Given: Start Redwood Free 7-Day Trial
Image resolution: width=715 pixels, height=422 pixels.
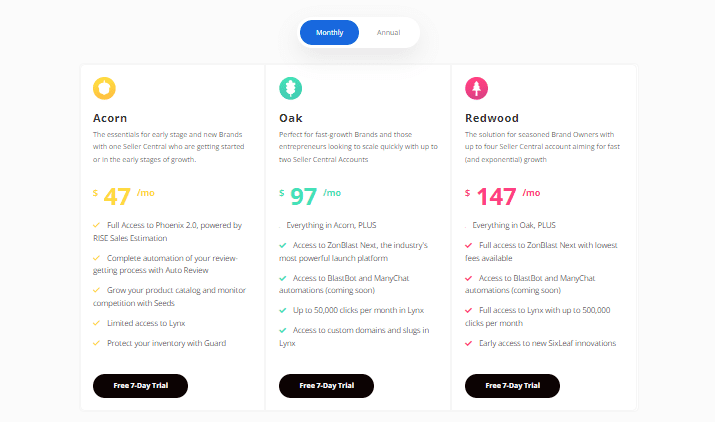Looking at the screenshot, I should 513,386.
